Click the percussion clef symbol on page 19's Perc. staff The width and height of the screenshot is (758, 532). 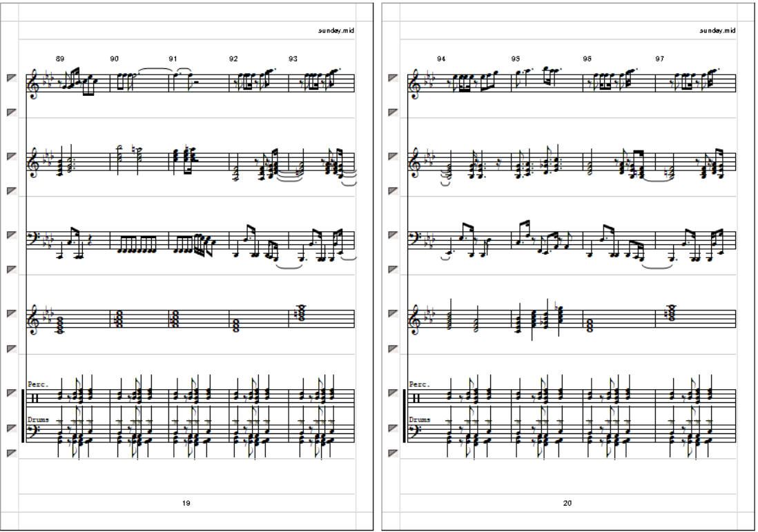(x=35, y=399)
